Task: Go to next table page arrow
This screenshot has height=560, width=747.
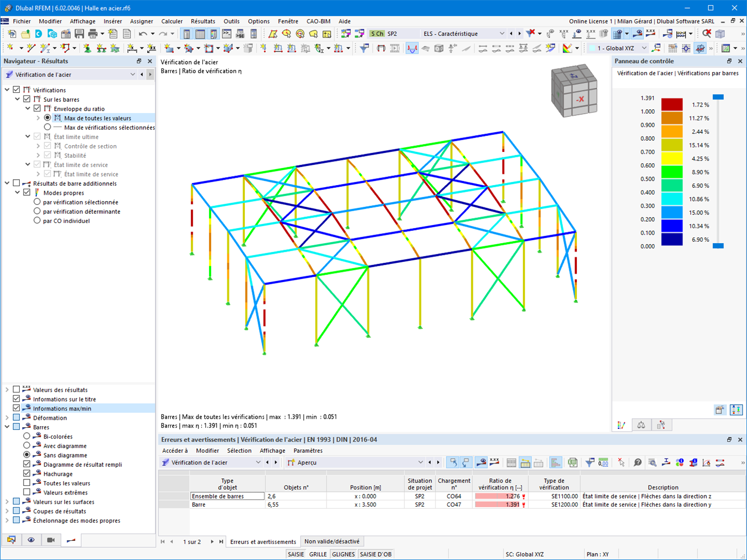Action: pyautogui.click(x=212, y=541)
